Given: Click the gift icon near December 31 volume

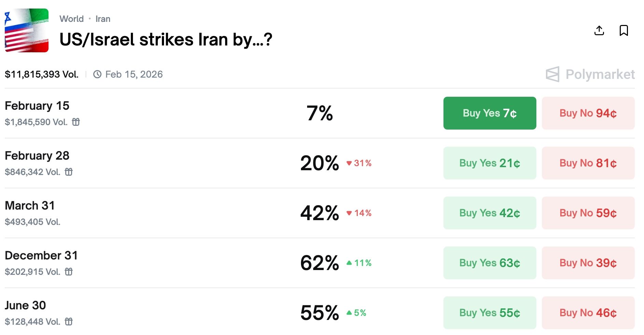Looking at the screenshot, I should (x=69, y=272).
